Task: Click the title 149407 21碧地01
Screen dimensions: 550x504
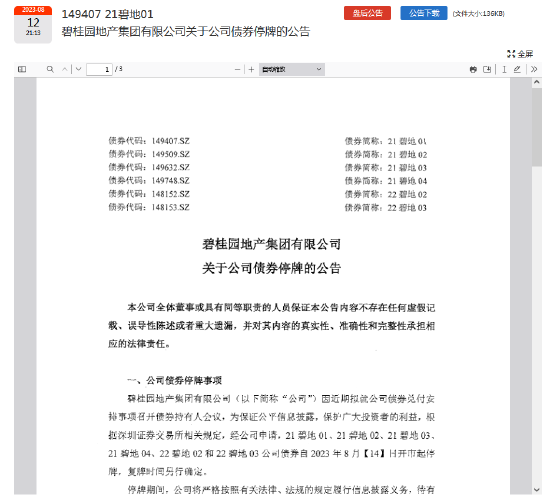Action: pos(107,14)
